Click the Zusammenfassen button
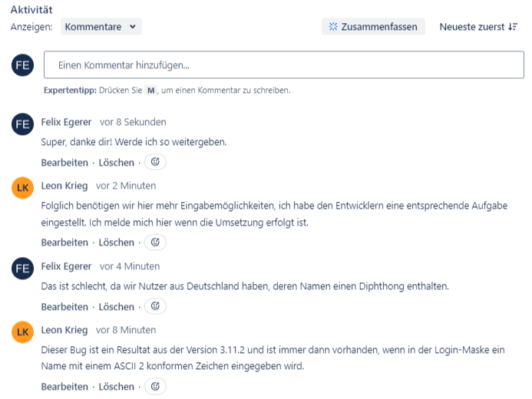The image size is (532, 399). [x=373, y=26]
